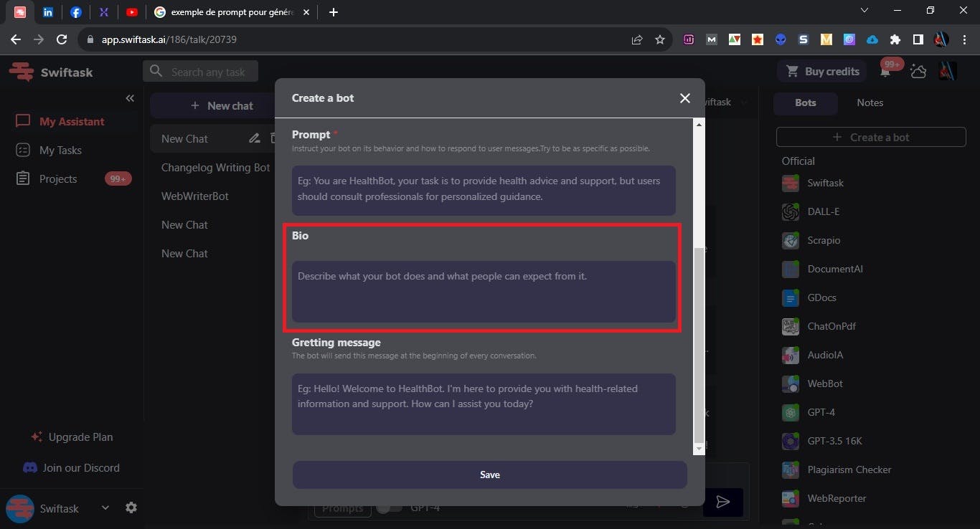980x529 pixels.
Task: Open notifications bell
Action: (886, 71)
